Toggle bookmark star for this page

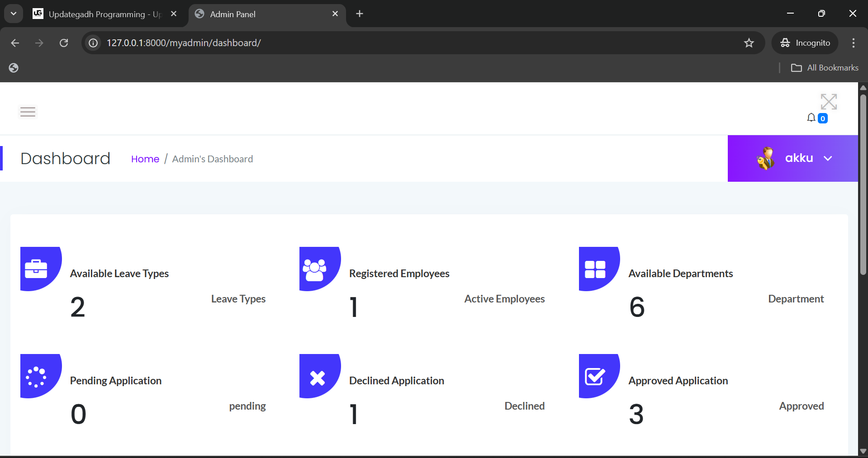coord(749,42)
